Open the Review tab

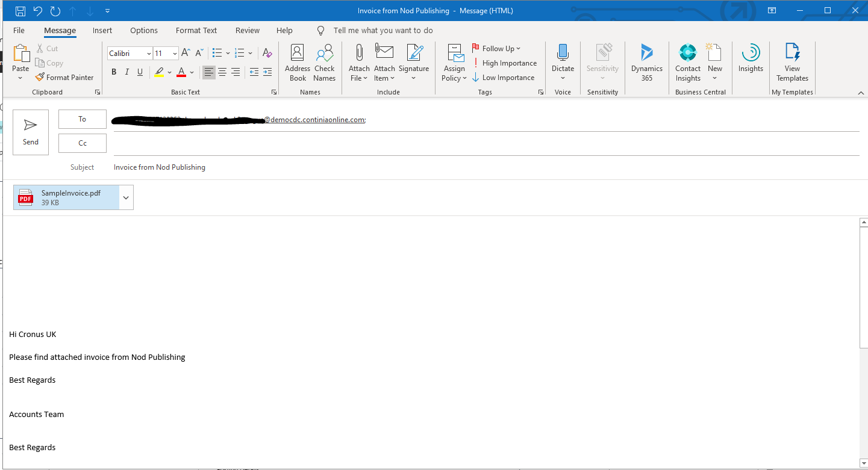(248, 31)
